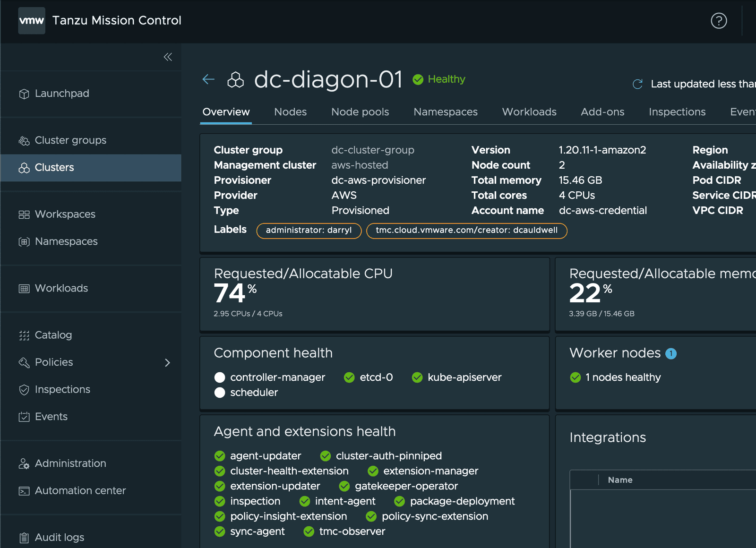756x548 pixels.
Task: Click the vmw logo icon
Action: tap(31, 21)
